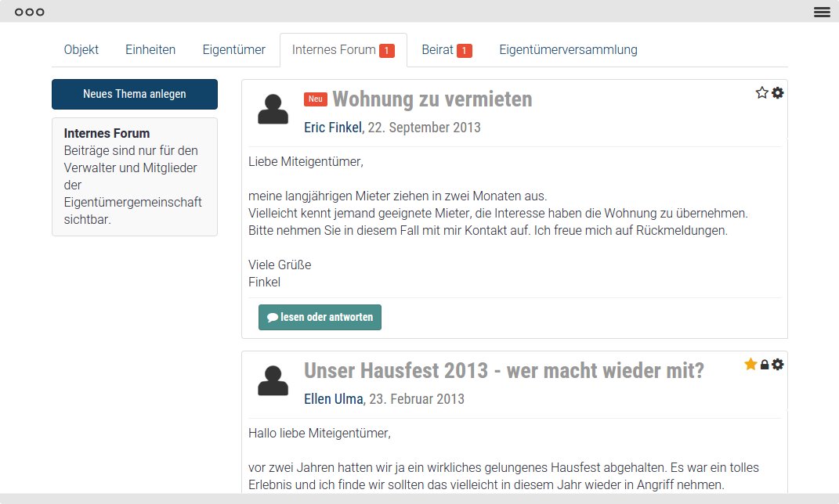Open the hamburger menu at top right
The height and width of the screenshot is (504, 839).
point(822,12)
